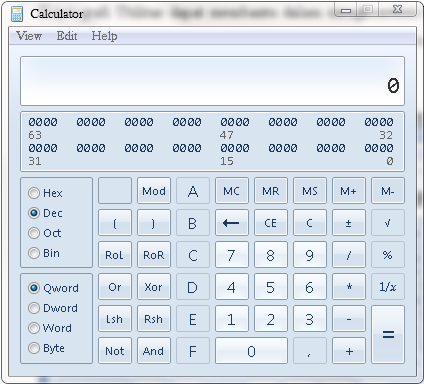Screen dimensions: 424x384
Task: Toggle the bit group labeled 15
Action: coord(235,148)
